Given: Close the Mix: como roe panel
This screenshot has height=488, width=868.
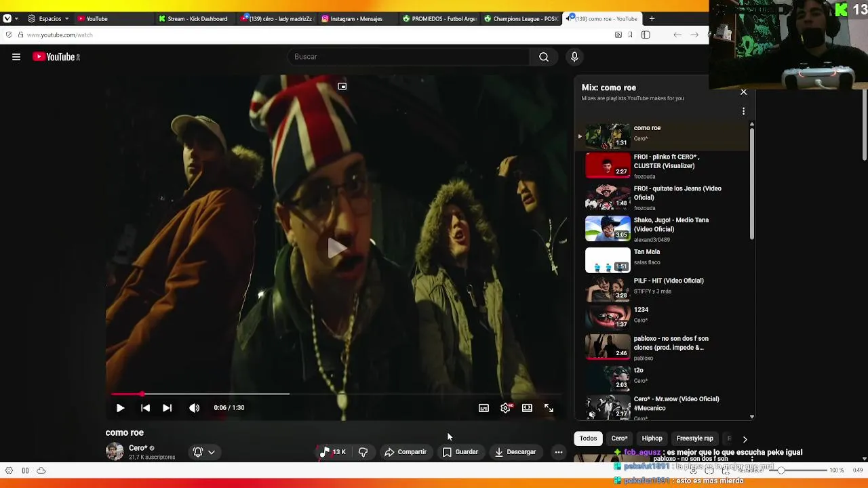Looking at the screenshot, I should coord(744,91).
